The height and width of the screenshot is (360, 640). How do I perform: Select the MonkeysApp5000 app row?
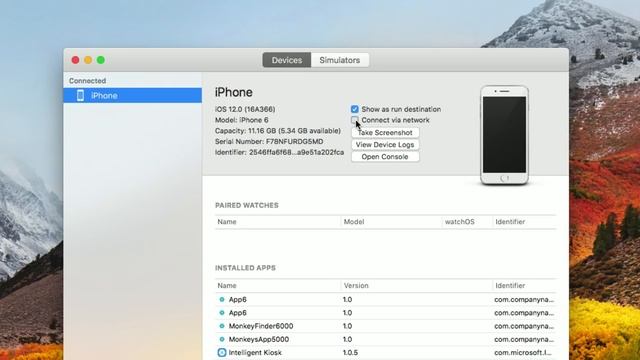pyautogui.click(x=385, y=339)
